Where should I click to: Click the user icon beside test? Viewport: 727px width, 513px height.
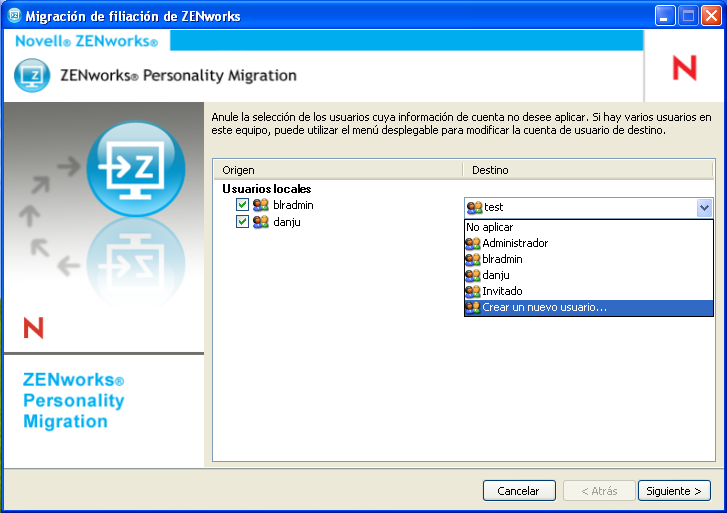coord(474,207)
